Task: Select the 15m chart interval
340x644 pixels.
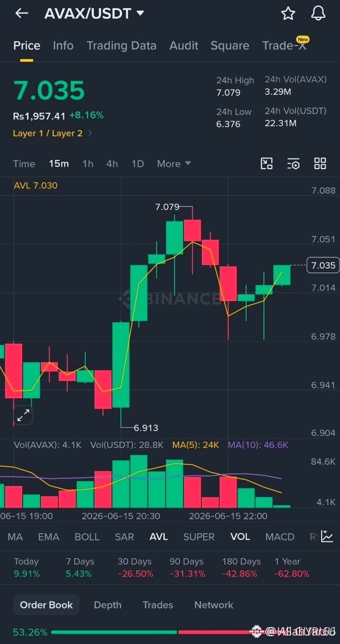Action: coord(59,164)
